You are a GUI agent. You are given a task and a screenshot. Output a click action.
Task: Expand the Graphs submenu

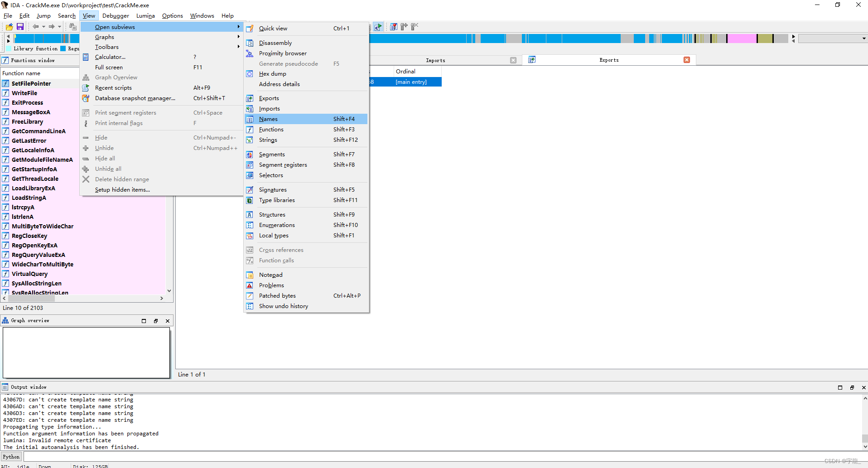click(x=161, y=37)
